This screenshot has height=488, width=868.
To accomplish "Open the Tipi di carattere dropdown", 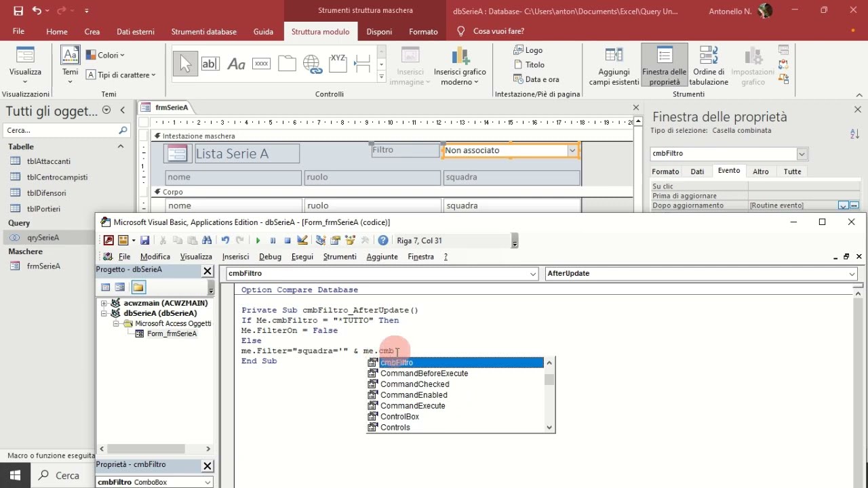I will click(121, 75).
